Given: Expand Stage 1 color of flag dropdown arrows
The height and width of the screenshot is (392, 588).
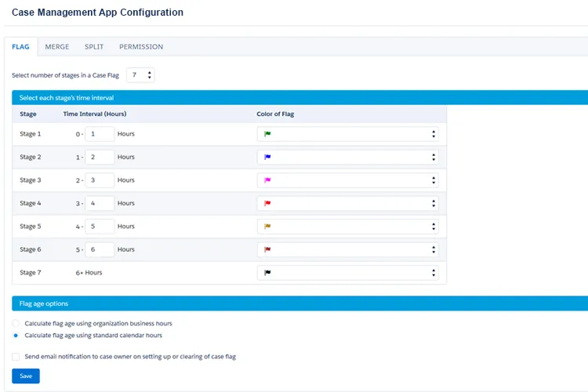Looking at the screenshot, I should [434, 134].
